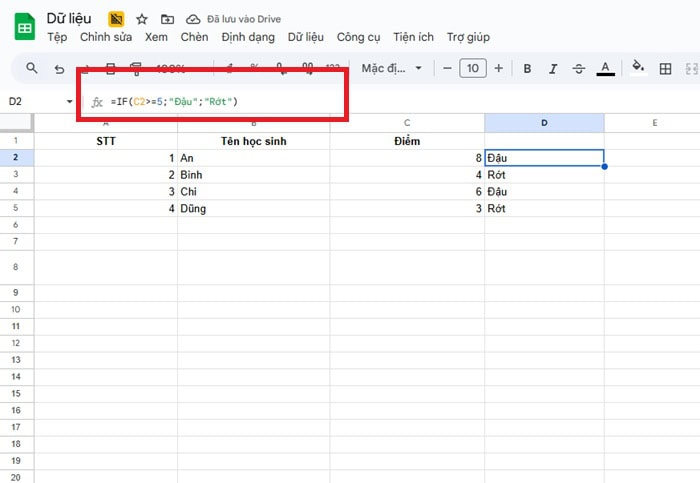Viewport: 700px width, 483px height.
Task: Open the text color picker
Action: (x=605, y=69)
